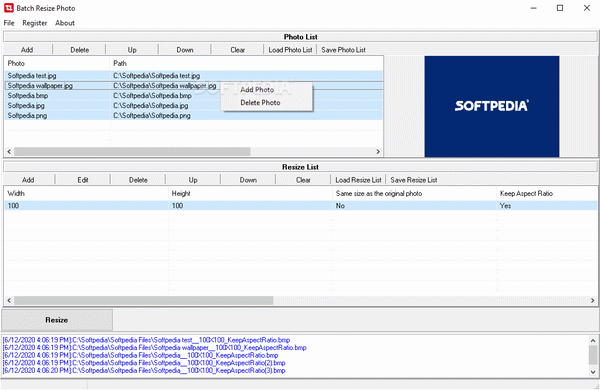This screenshot has width=600, height=390.
Task: Start the Resize operation
Action: coord(57,320)
